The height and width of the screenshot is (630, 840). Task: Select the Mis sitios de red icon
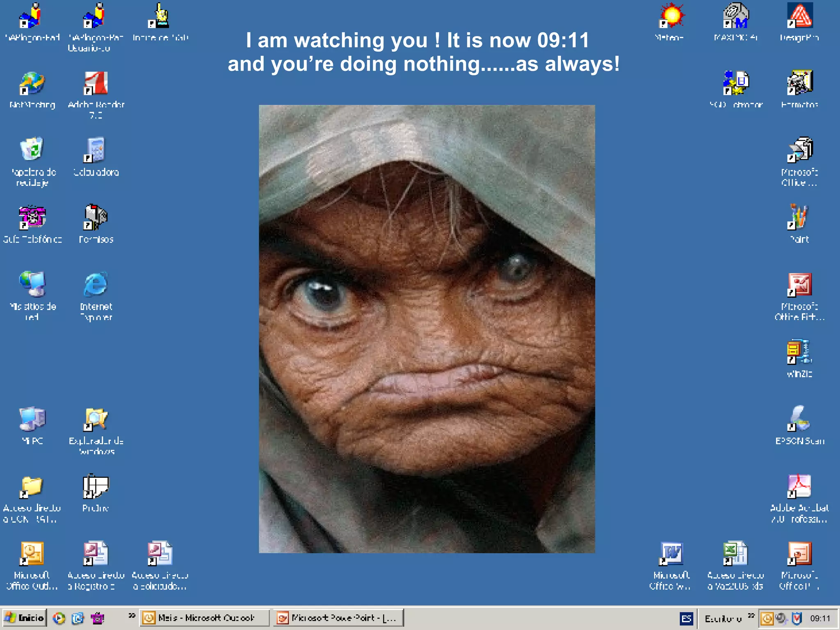32,284
